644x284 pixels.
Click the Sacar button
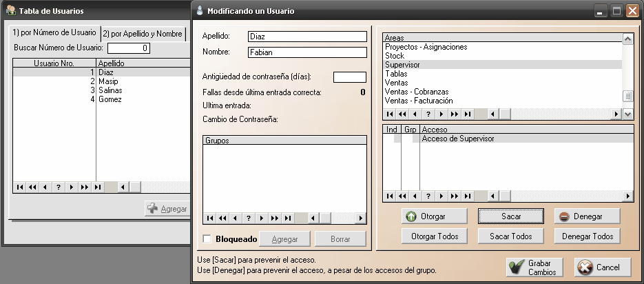pos(510,216)
